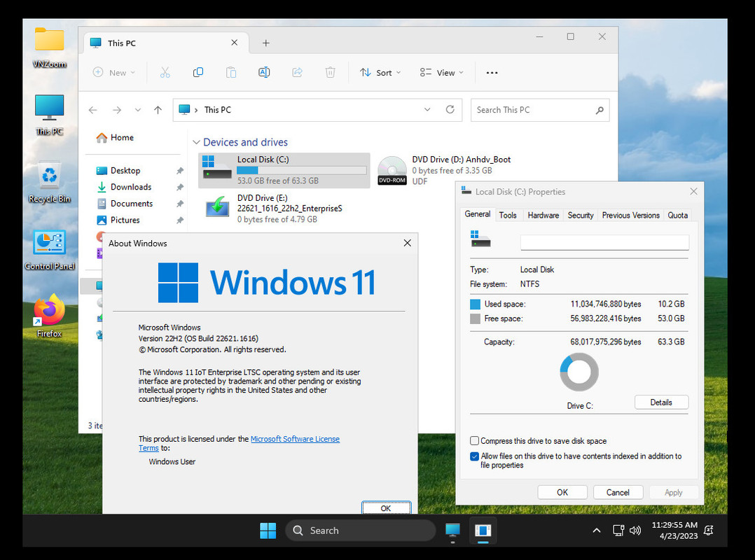This screenshot has height=560, width=755.
Task: Click the taskbar Search box
Action: [360, 531]
